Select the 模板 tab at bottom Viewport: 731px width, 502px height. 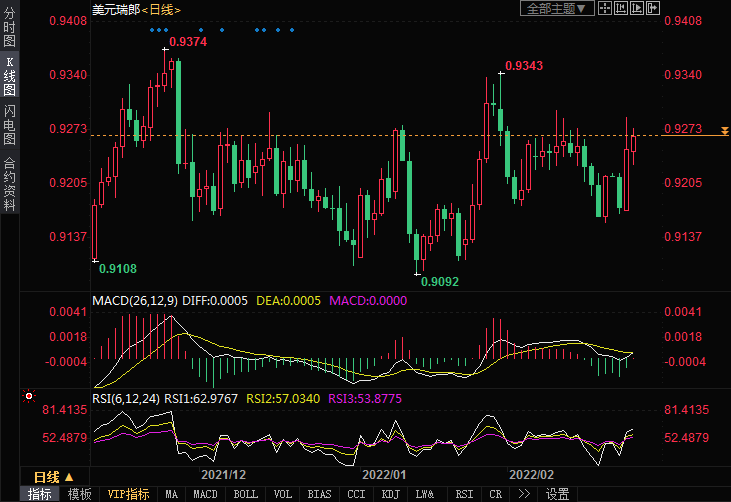79,494
